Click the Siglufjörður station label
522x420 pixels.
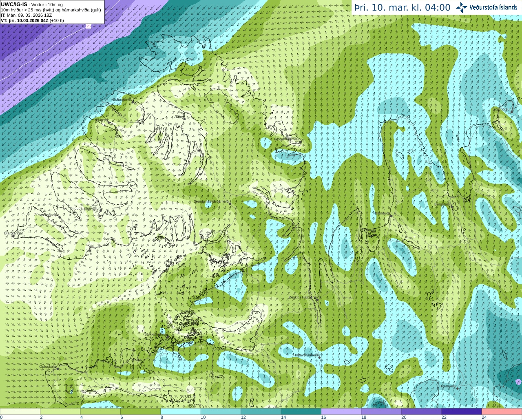pos(502,109)
